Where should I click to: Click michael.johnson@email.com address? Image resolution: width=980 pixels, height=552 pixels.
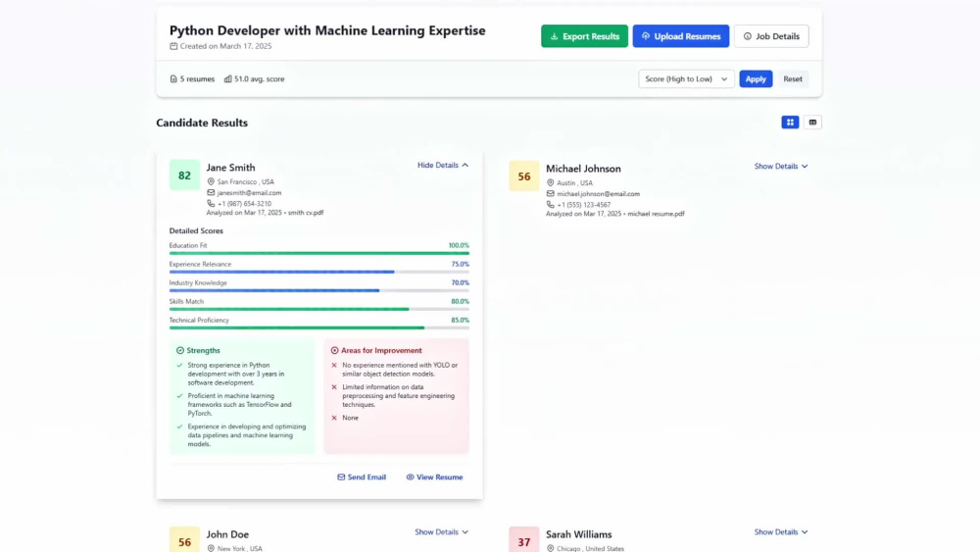598,194
